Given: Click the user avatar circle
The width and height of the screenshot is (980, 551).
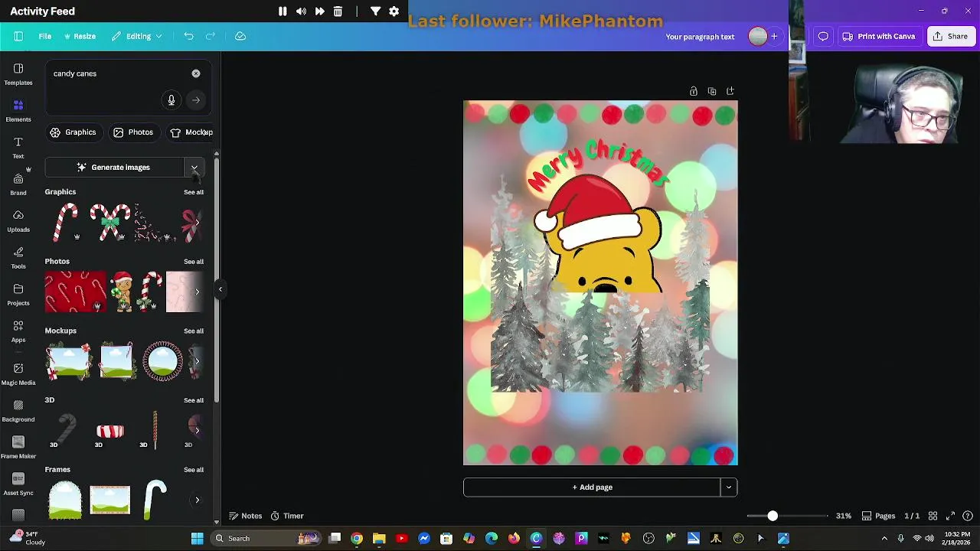Looking at the screenshot, I should click(x=757, y=36).
